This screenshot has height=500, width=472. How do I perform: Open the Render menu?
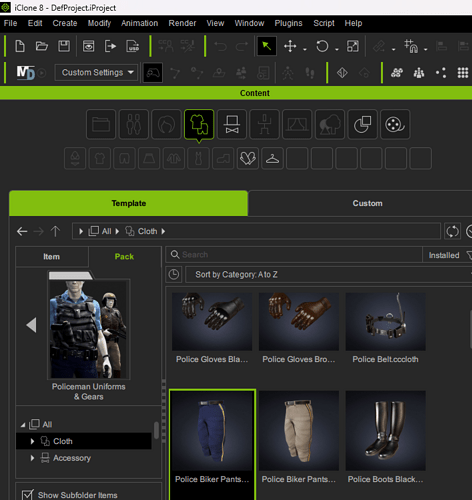[182, 23]
